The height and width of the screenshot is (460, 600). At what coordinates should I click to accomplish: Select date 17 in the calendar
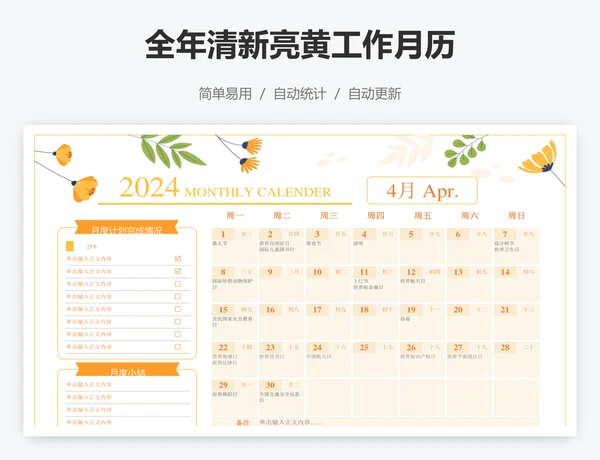coord(317,310)
